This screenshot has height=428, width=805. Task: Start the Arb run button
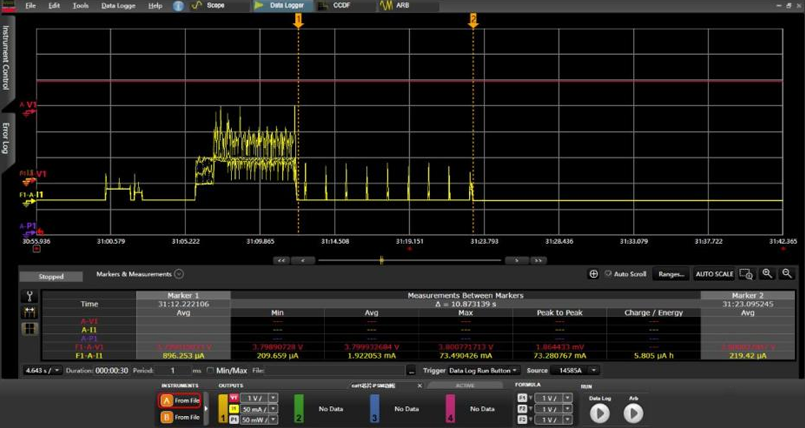tap(632, 413)
